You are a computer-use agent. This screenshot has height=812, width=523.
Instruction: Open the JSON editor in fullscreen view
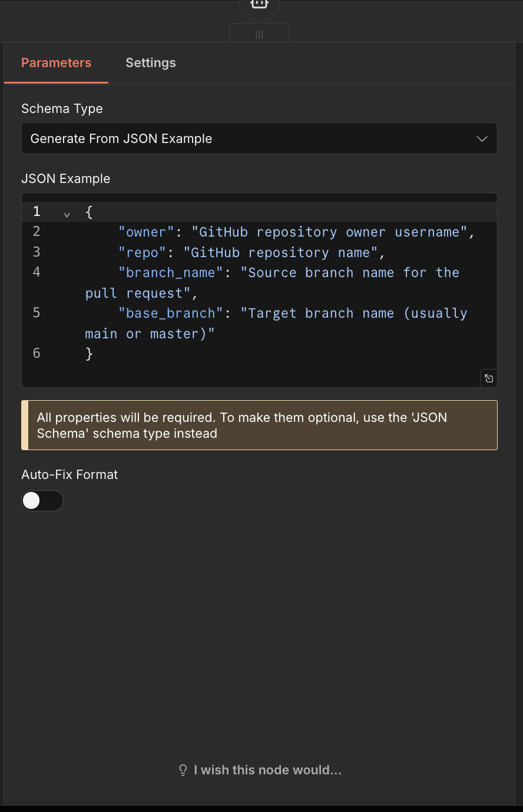[x=488, y=378]
